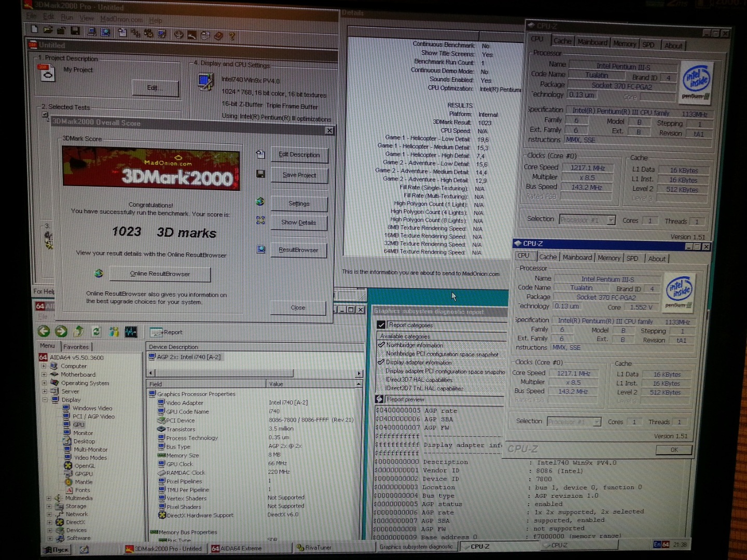Click the Edit Description button
The height and width of the screenshot is (560, 747).
click(x=299, y=155)
